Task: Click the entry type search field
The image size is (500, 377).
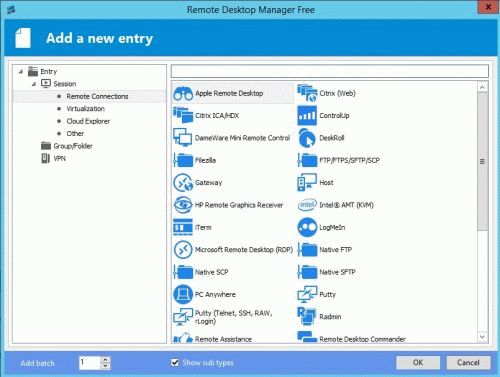Action: (330, 71)
